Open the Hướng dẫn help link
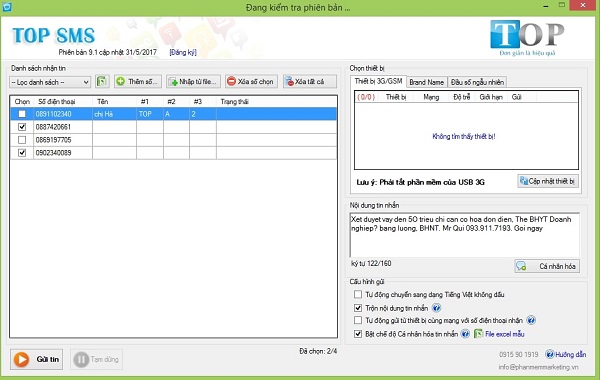 pyautogui.click(x=570, y=354)
